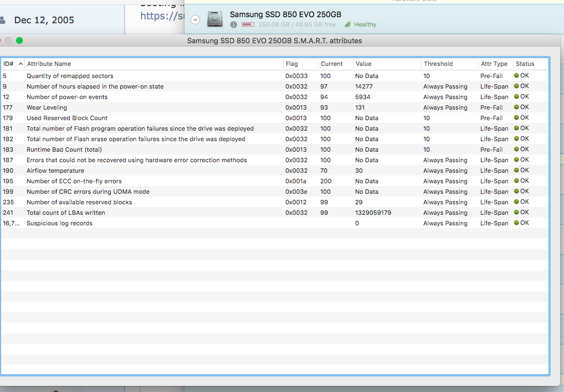Select the Quantity of remapped sectors row

[x=275, y=76]
